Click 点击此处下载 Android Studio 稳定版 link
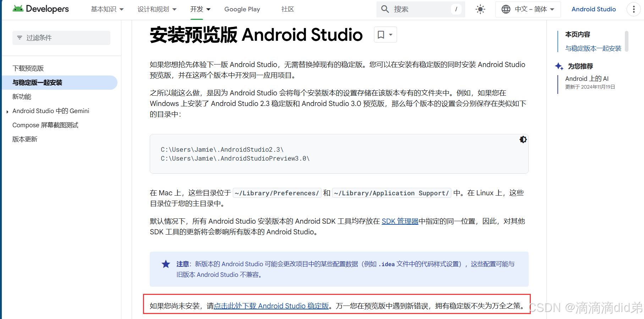This screenshot has width=644, height=319. pos(271,306)
